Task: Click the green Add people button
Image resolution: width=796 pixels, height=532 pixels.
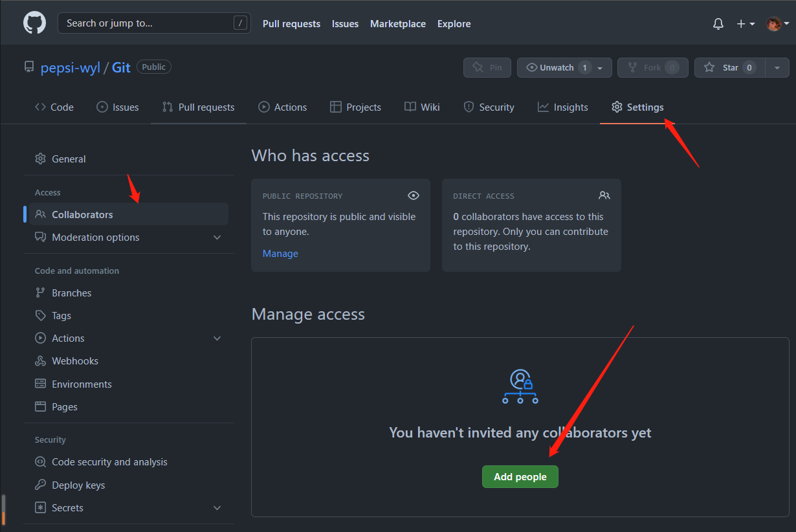Action: pyautogui.click(x=520, y=476)
